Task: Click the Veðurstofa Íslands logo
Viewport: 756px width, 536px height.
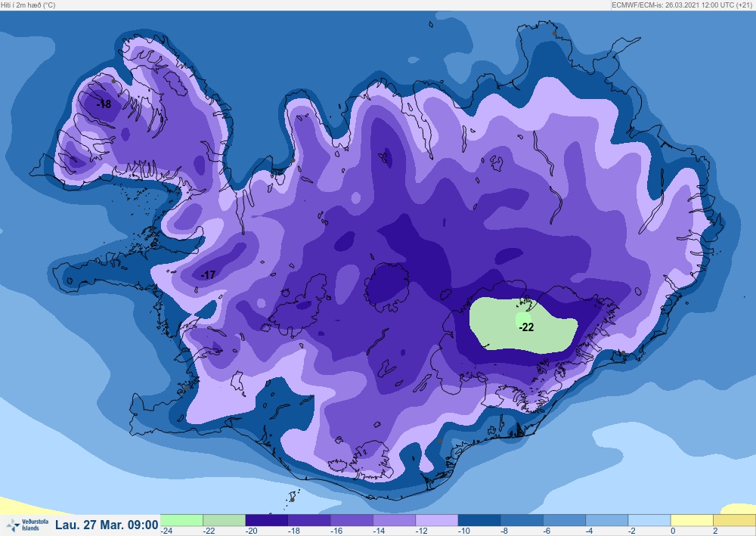Action: pyautogui.click(x=28, y=525)
